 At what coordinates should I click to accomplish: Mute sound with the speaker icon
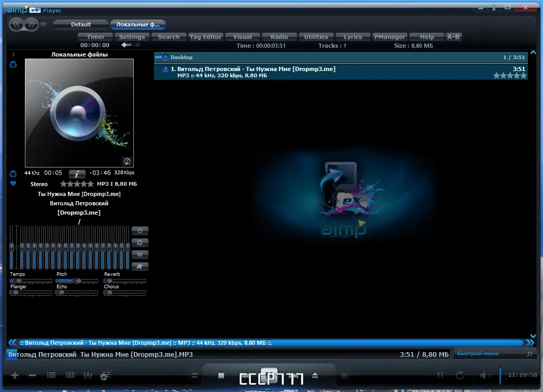485,375
